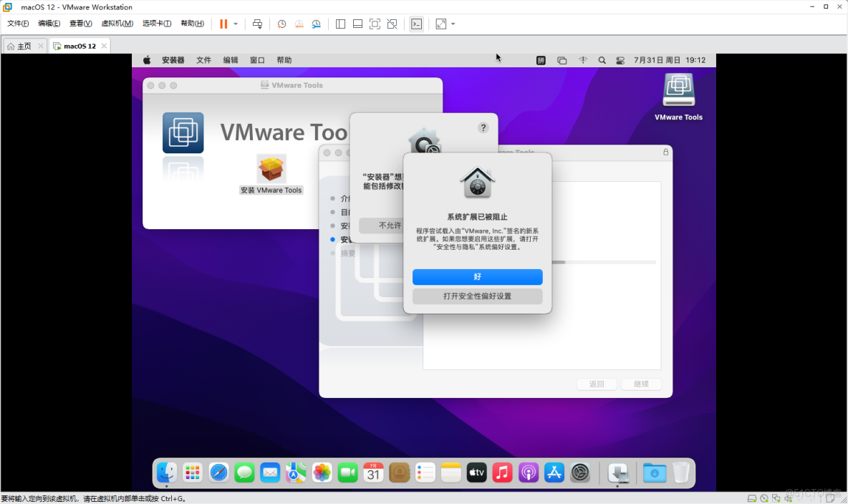Viewport: 848px width, 504px height.
Task: Open Podcasts from the Dock
Action: click(x=529, y=472)
